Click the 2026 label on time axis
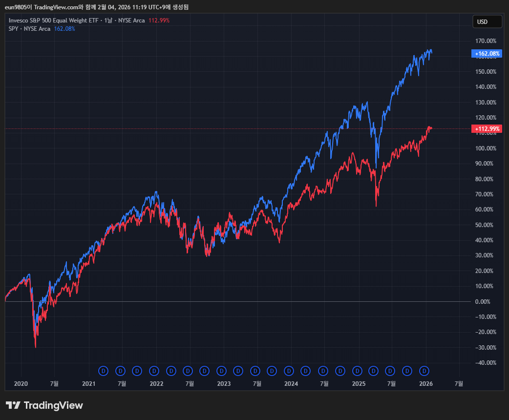 [x=426, y=384]
